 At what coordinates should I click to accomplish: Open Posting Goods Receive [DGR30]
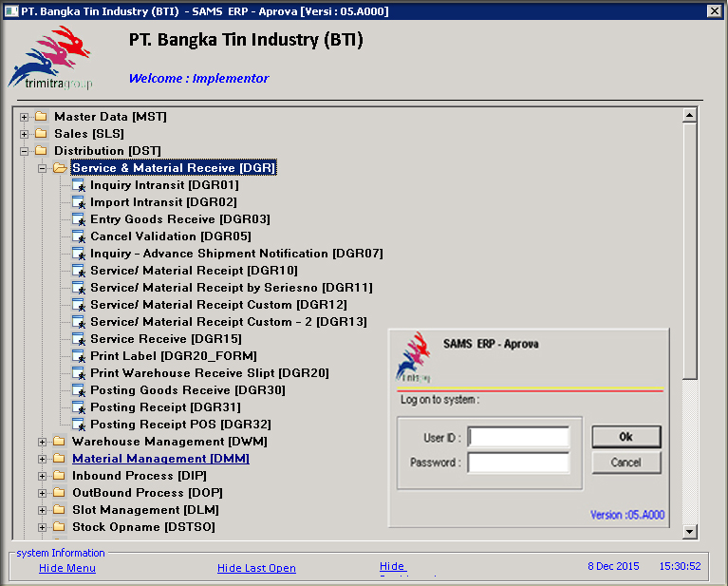[x=188, y=390]
